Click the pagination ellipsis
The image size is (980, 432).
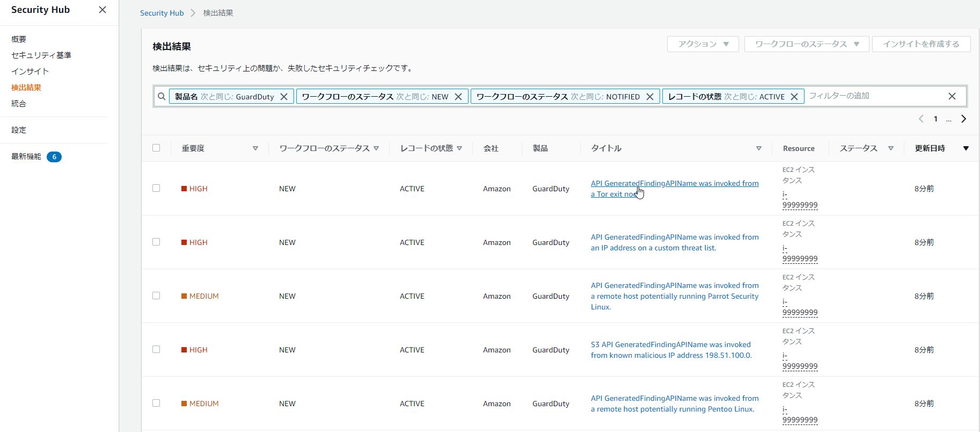(949, 119)
